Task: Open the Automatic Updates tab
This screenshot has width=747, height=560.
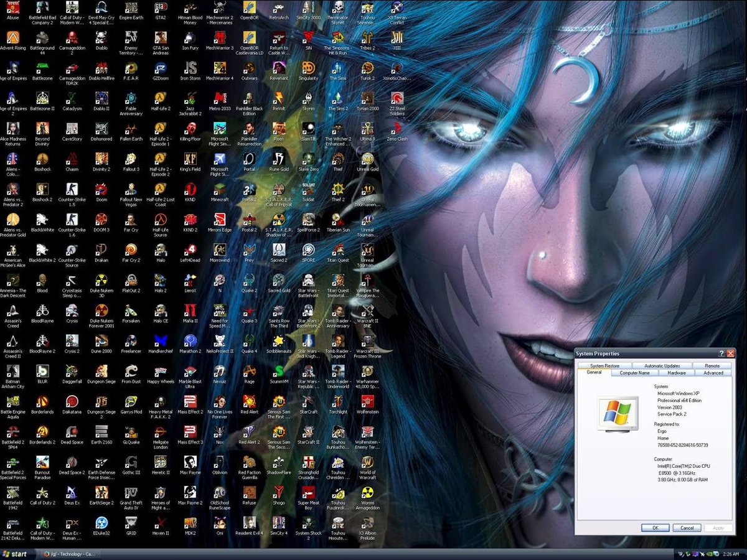Action: tap(662, 366)
